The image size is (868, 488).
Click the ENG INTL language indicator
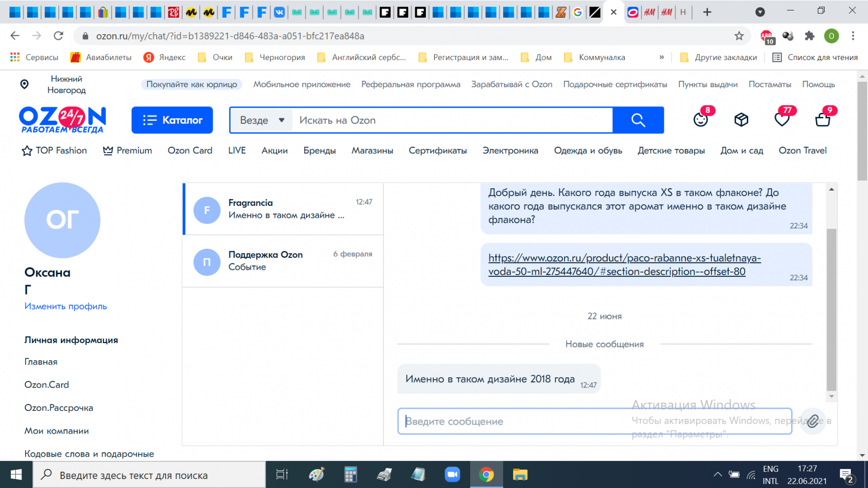click(x=770, y=475)
